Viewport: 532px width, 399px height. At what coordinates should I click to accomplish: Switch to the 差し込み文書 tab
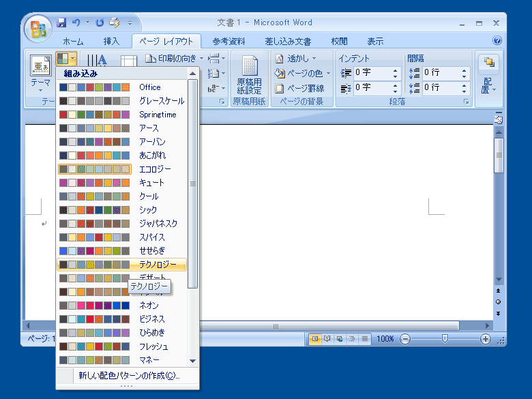(x=288, y=42)
